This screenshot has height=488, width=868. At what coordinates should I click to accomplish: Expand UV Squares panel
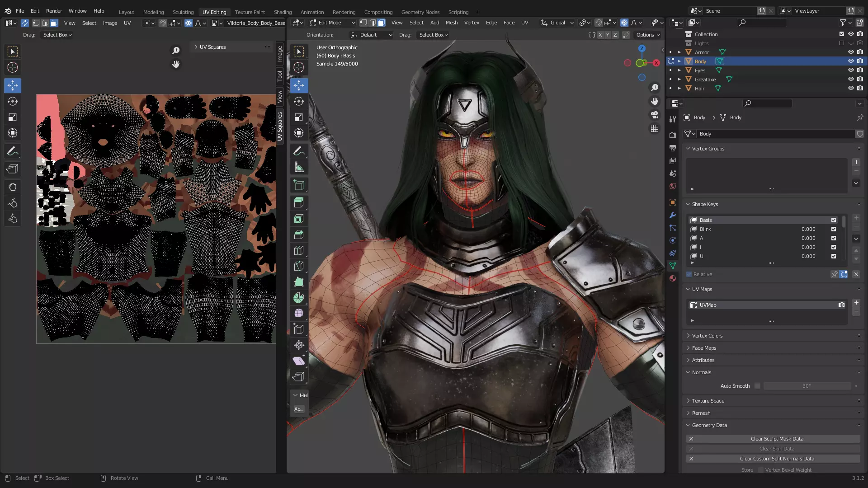tap(212, 47)
